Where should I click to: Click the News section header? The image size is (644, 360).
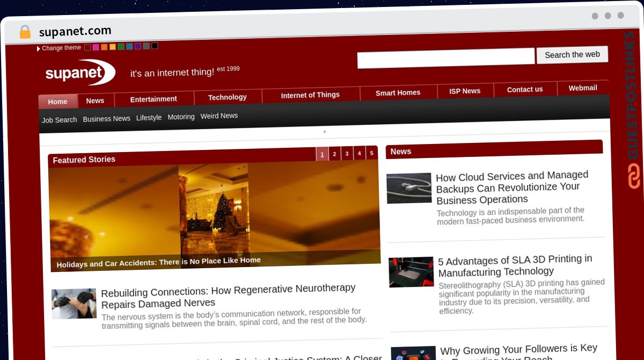(494, 149)
